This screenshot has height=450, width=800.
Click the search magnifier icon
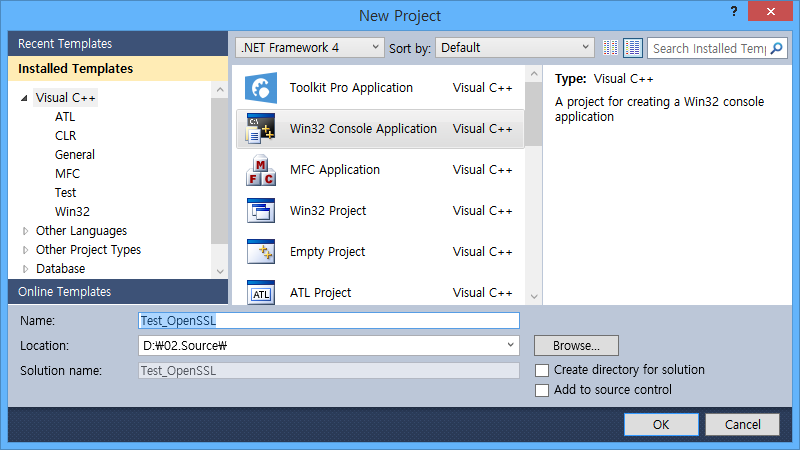click(777, 48)
